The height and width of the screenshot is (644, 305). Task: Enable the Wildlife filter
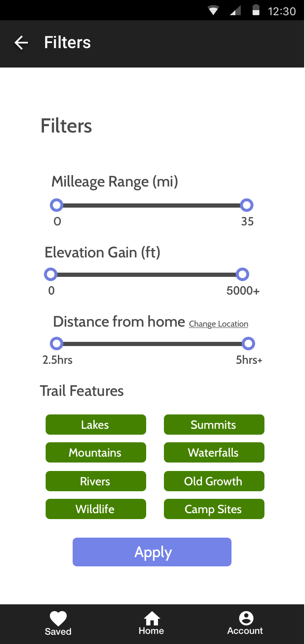click(x=96, y=509)
